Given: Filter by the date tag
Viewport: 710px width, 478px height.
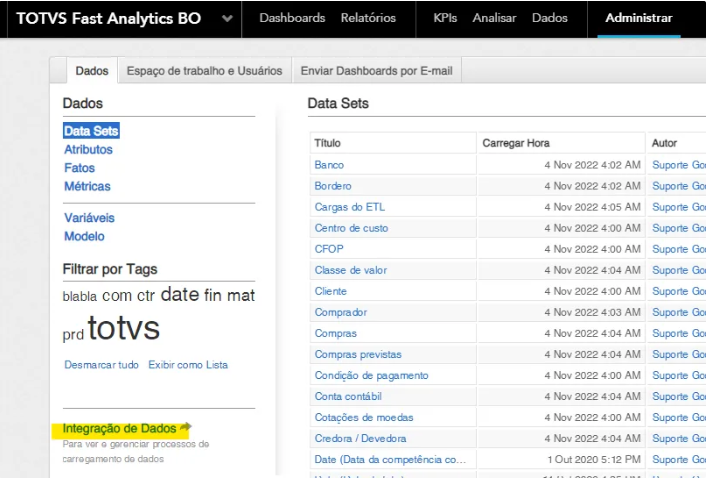Looking at the screenshot, I should pos(180,295).
